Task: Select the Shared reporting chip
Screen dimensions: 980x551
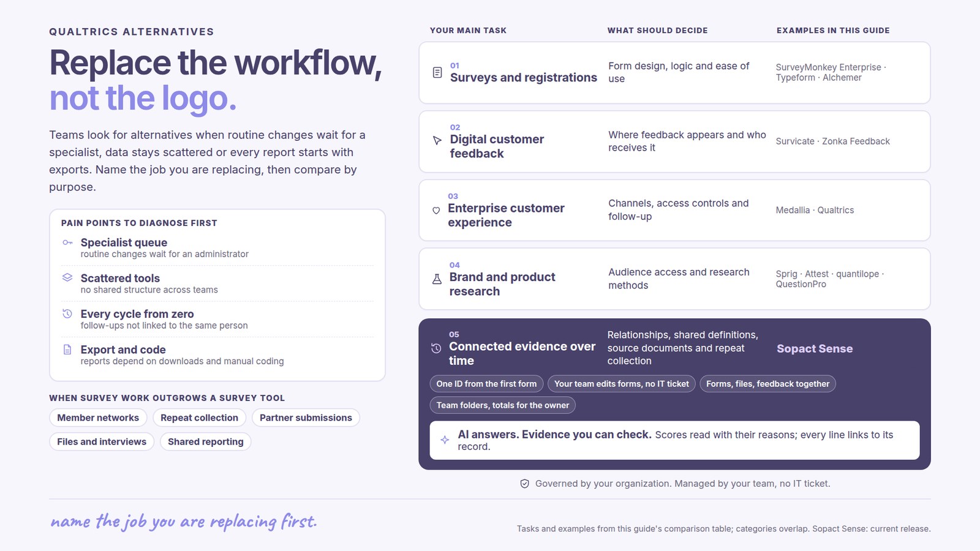Action: [206, 441]
